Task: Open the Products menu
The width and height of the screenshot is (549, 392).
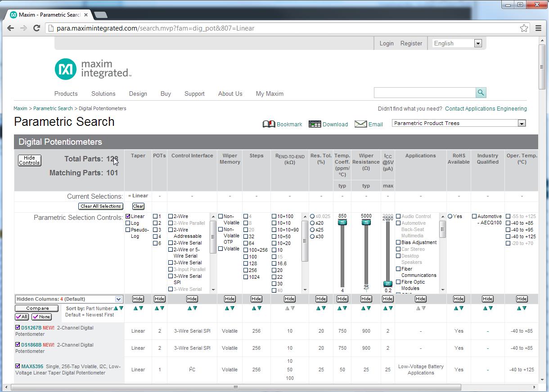Action: (66, 94)
